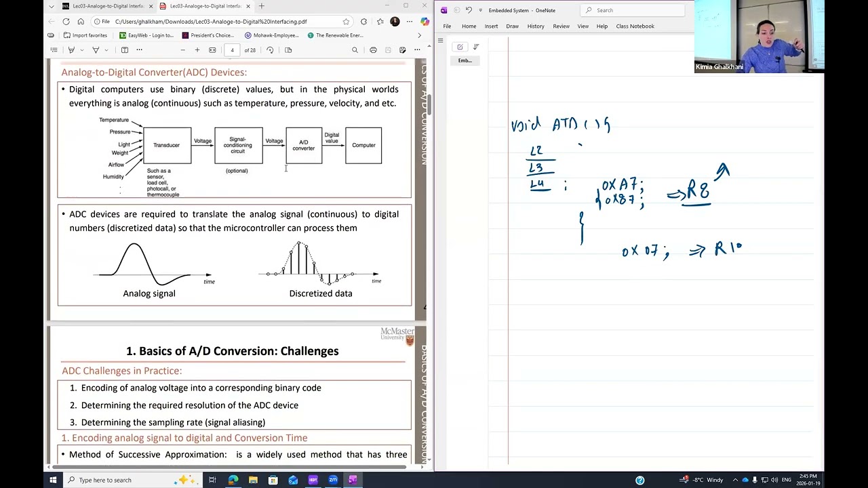The width and height of the screenshot is (868, 488).
Task: Add this page to favorites star
Action: [x=347, y=22]
